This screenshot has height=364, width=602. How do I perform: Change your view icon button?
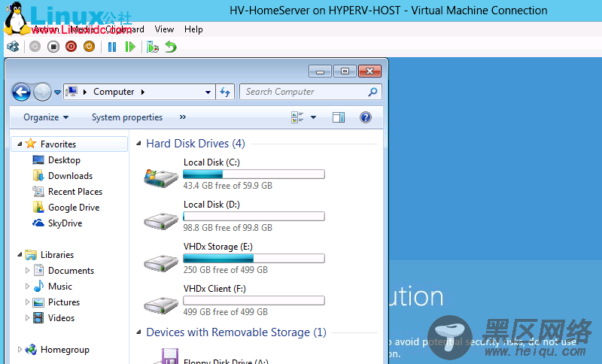(297, 117)
